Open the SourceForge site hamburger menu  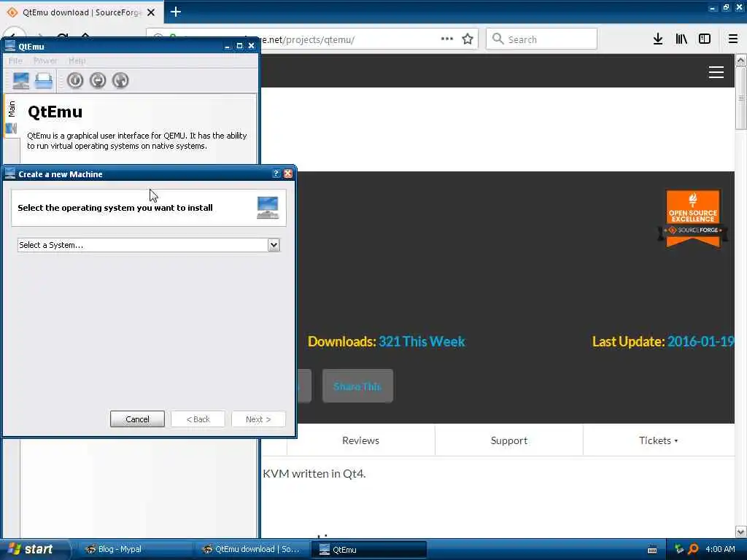click(716, 72)
